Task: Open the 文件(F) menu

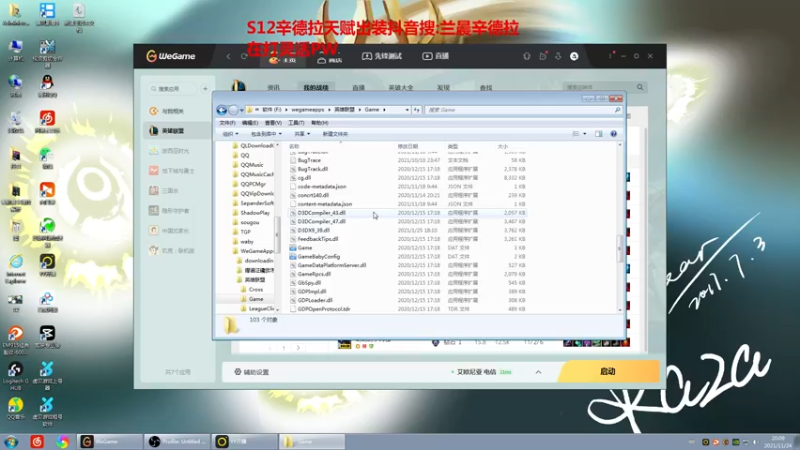Action: click(x=227, y=123)
